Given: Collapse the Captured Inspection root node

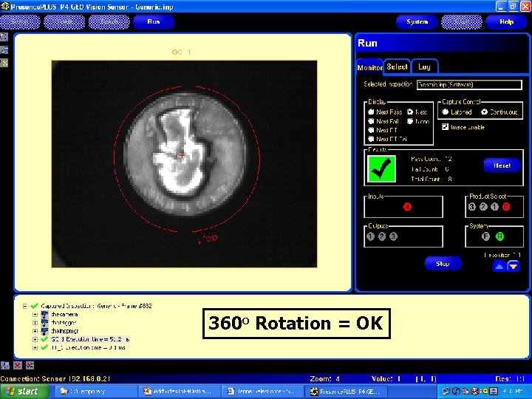Looking at the screenshot, I should tap(25, 306).
